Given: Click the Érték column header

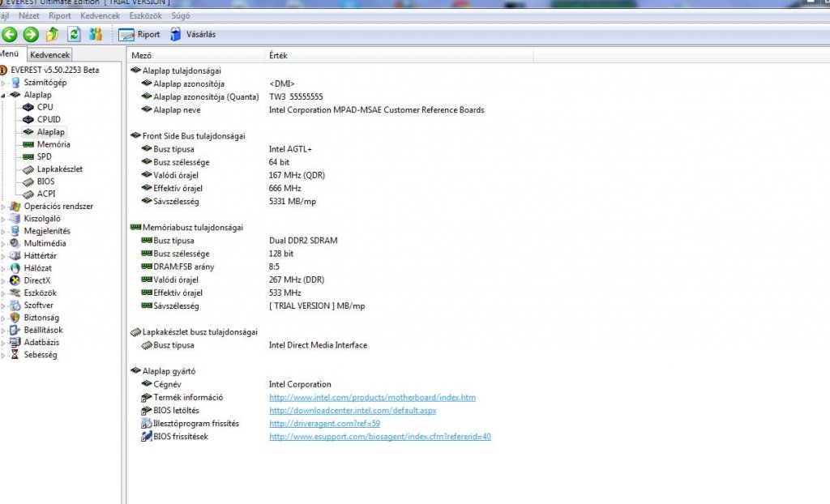Looking at the screenshot, I should click(x=399, y=55).
